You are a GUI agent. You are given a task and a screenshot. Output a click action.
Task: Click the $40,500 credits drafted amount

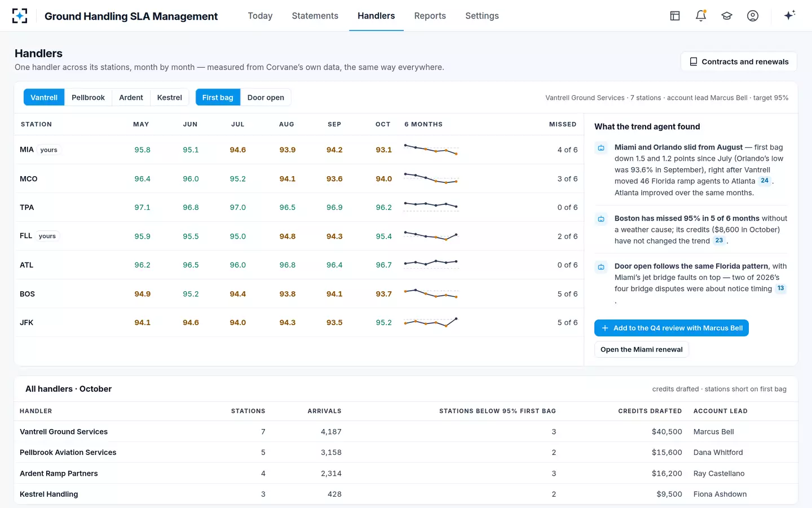tap(667, 432)
